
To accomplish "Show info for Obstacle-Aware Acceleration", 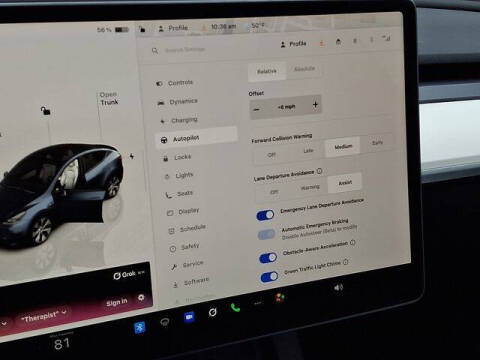I will pos(353,243).
